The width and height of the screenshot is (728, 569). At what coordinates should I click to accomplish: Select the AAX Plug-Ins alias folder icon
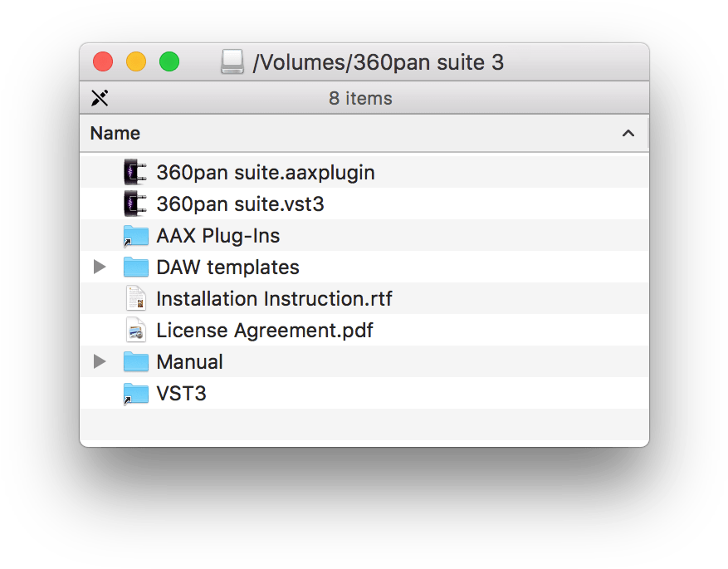[x=135, y=236]
